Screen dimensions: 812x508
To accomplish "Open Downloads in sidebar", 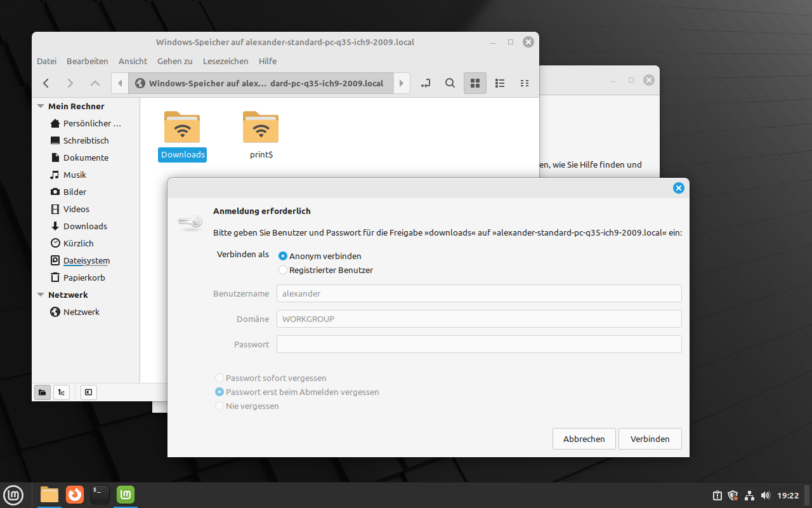I will click(x=86, y=226).
